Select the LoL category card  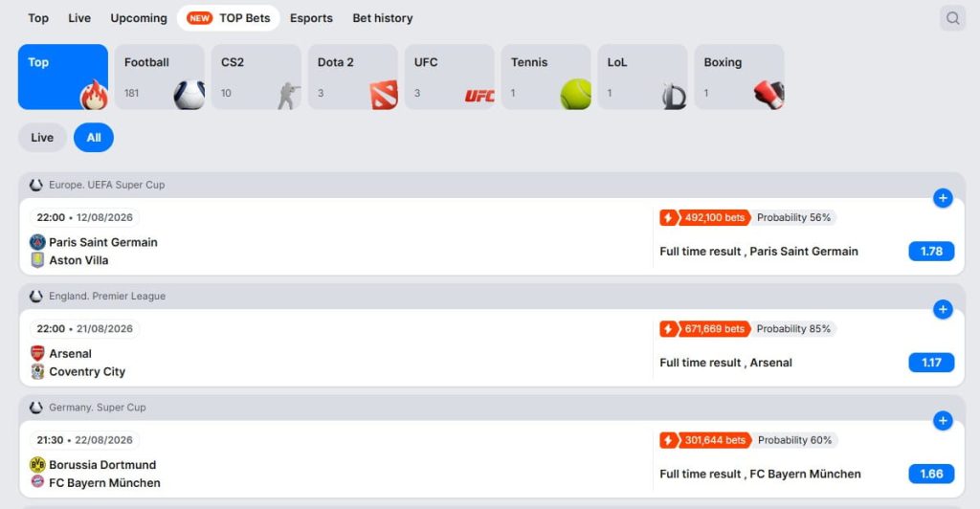pos(642,77)
